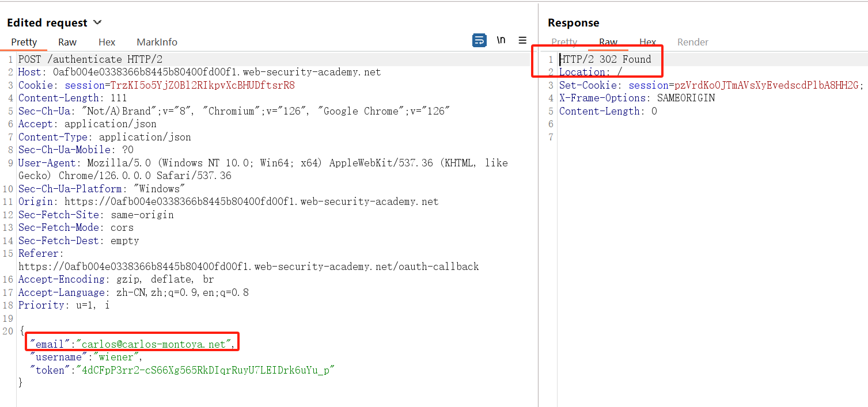Click the Host header line
The width and height of the screenshot is (868, 407).
coord(199,72)
